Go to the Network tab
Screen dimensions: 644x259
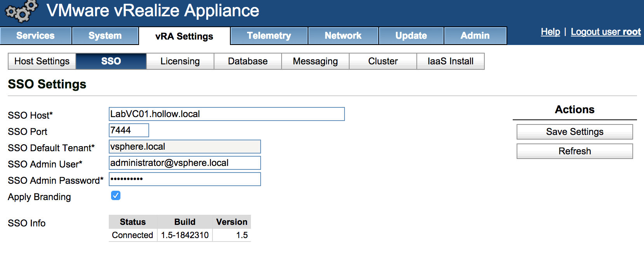(343, 36)
